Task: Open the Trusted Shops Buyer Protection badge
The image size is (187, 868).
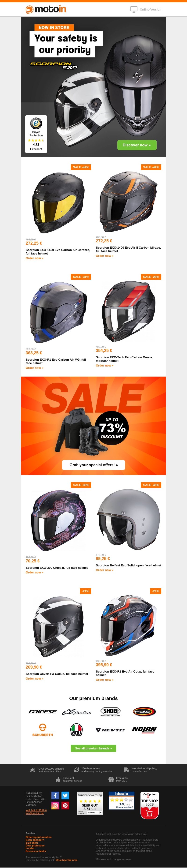Action: 36,134
